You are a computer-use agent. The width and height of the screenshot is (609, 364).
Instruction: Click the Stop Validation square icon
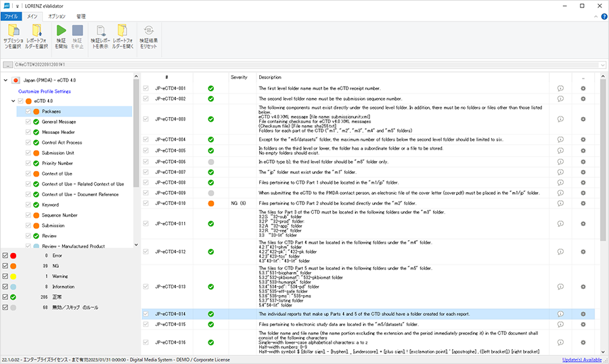point(78,30)
